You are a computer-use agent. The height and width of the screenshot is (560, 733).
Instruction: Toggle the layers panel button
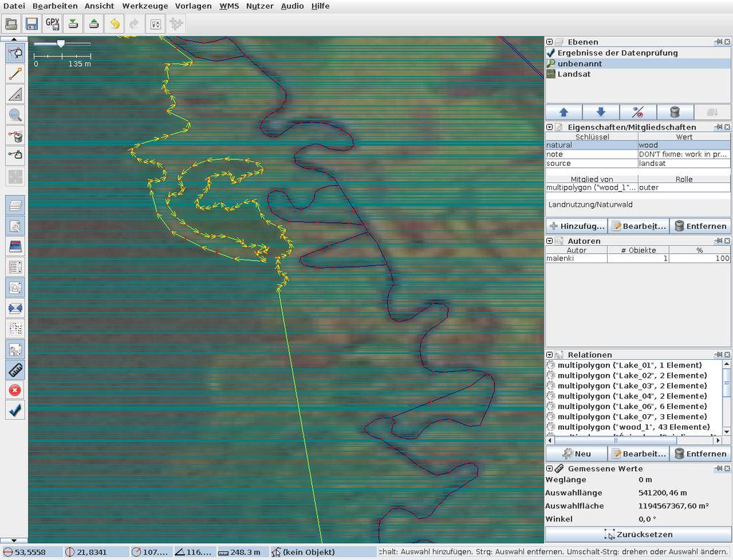click(x=15, y=205)
